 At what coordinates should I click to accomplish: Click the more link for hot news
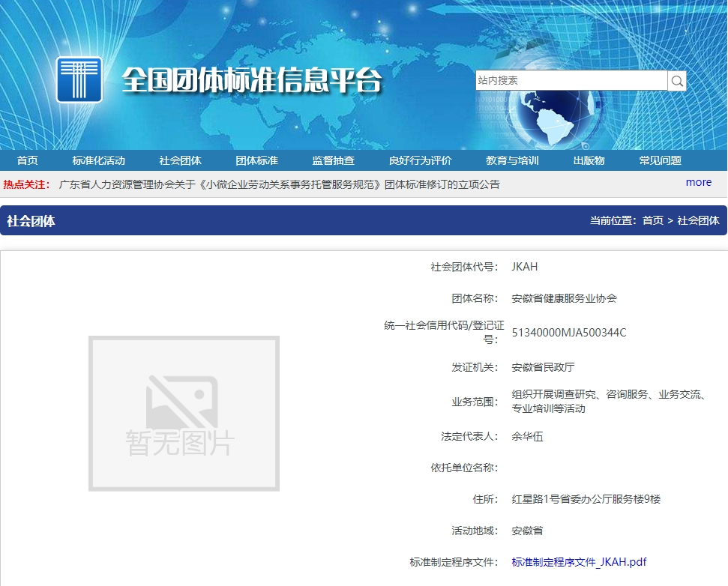[x=698, y=182]
